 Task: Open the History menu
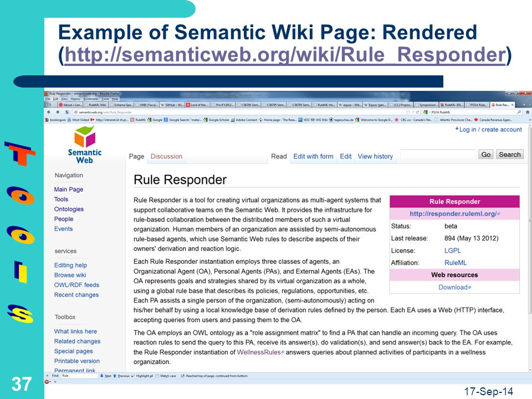click(x=75, y=99)
